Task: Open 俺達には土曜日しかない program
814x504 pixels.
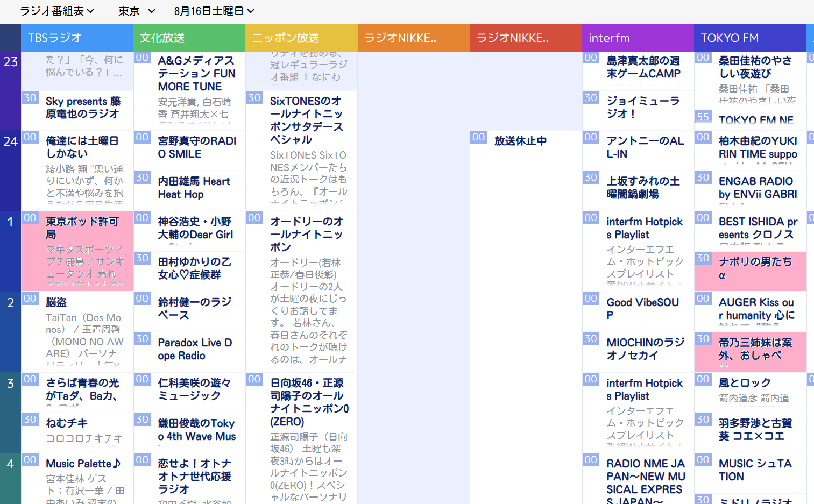Action: (x=77, y=171)
